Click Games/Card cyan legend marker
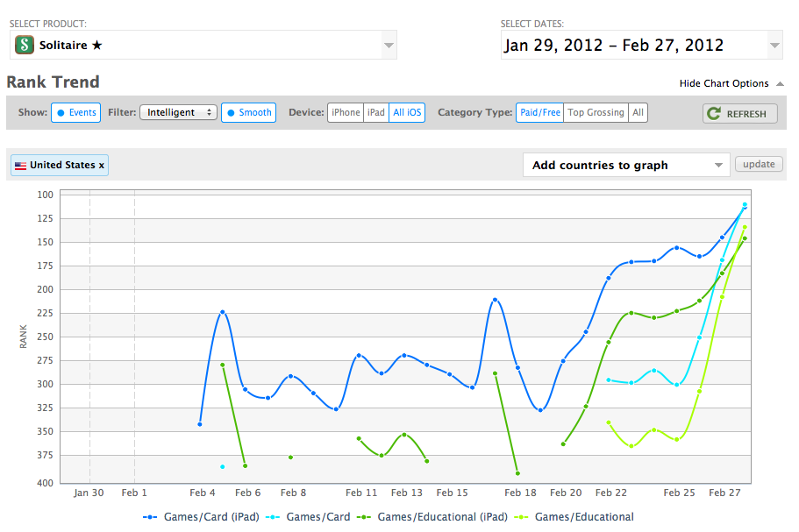The height and width of the screenshot is (532, 799). pos(273,517)
